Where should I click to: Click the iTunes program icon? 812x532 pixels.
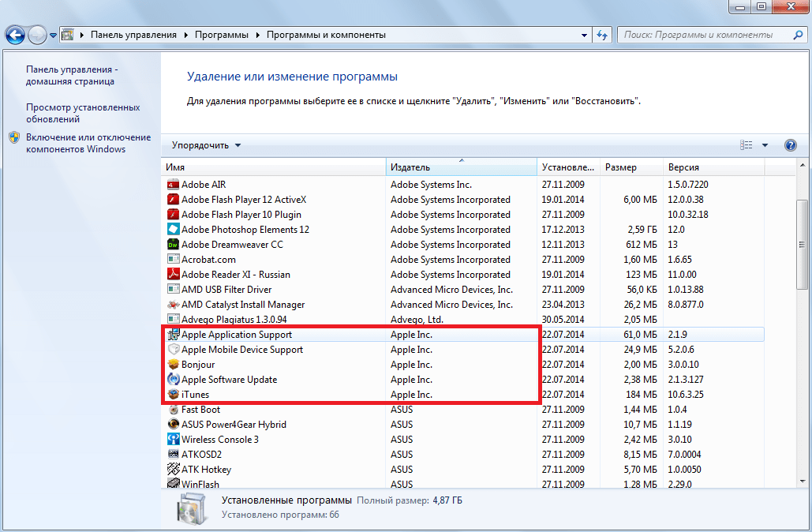click(x=174, y=395)
